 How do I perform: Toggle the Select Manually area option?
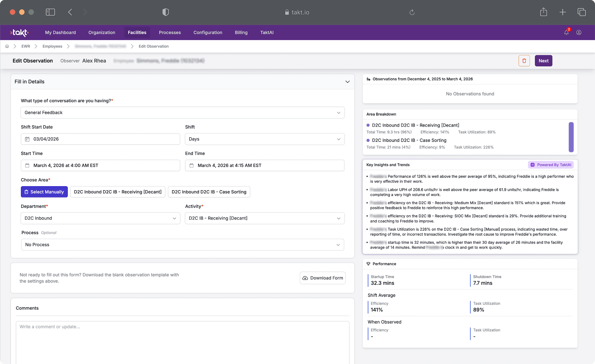point(44,192)
